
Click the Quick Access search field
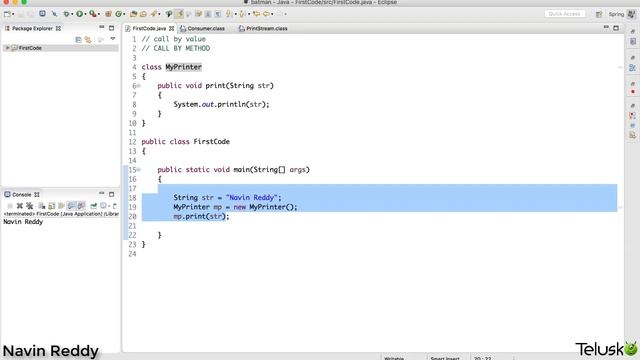tap(564, 14)
